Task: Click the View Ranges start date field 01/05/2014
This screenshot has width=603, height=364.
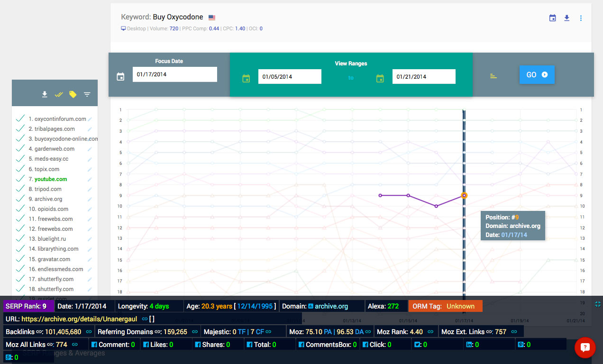Action: point(290,77)
